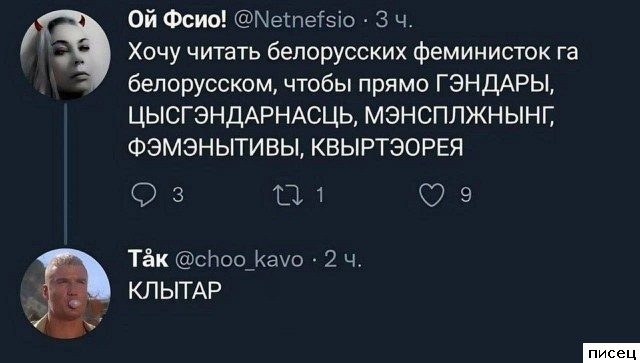Open the 3 ч. timestamp link
The width and height of the screenshot is (640, 363).
393,20
